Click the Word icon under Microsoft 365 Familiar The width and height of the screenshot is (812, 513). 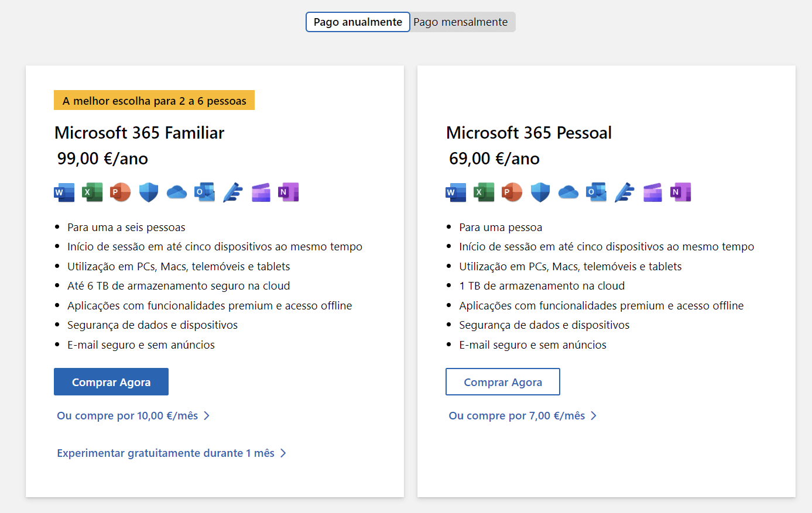point(64,192)
